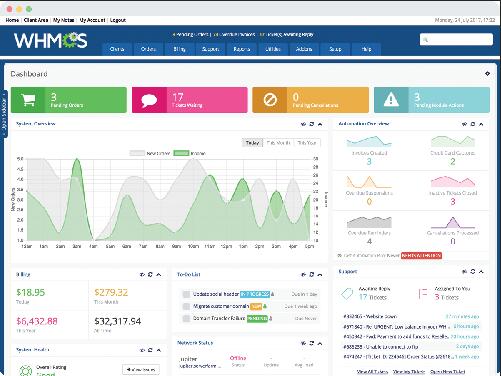Viewport: 501px width, 376px height.
Task: Check the Domain Transfer Failure to-do item
Action: tap(186, 318)
